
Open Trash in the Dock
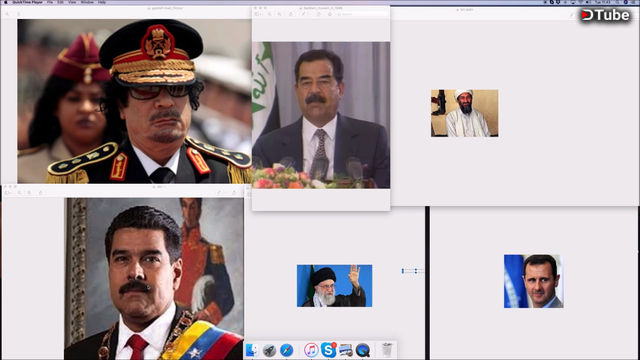pos(387,350)
